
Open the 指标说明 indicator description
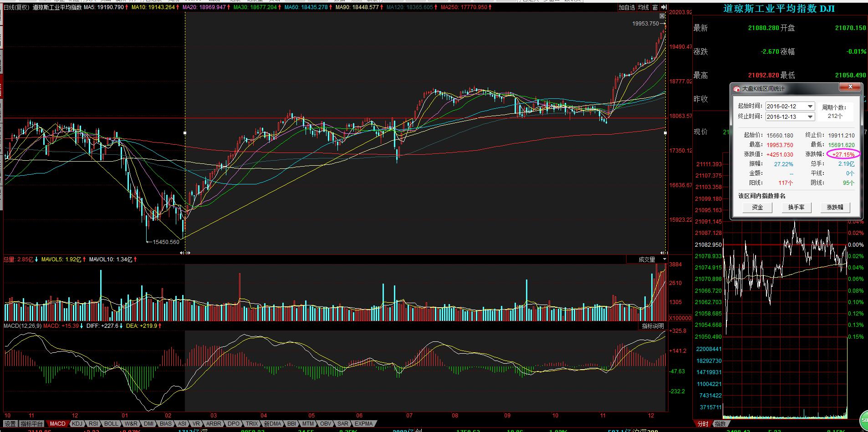coord(653,326)
